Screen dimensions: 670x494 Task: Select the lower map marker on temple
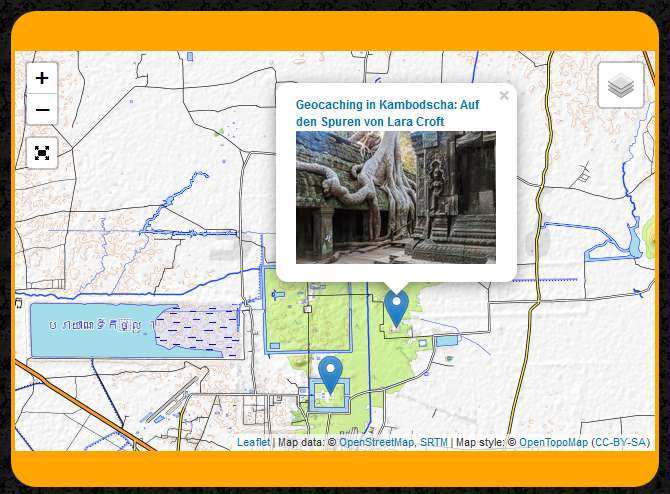(330, 375)
